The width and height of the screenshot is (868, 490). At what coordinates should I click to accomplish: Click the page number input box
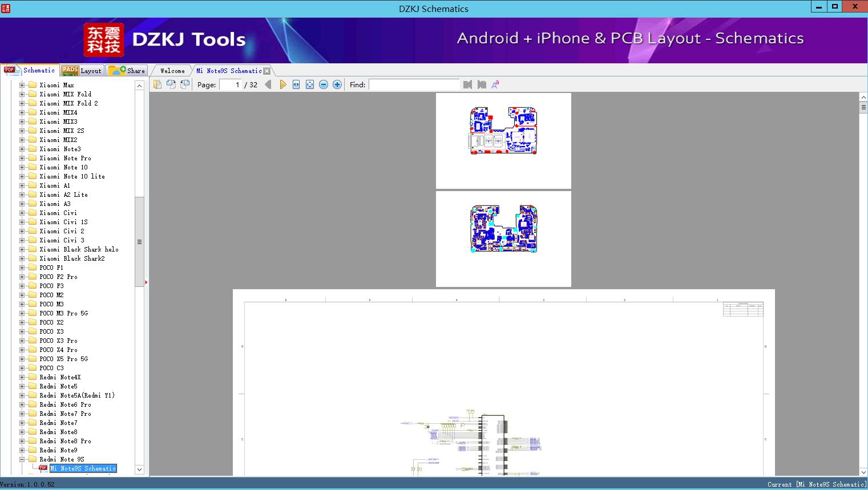coord(231,84)
